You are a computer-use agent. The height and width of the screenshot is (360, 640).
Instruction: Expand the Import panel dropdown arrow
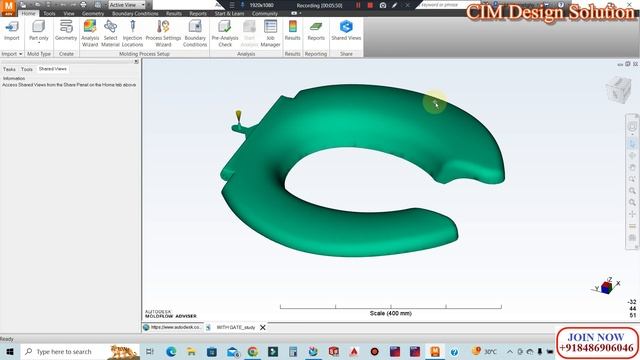pos(20,54)
